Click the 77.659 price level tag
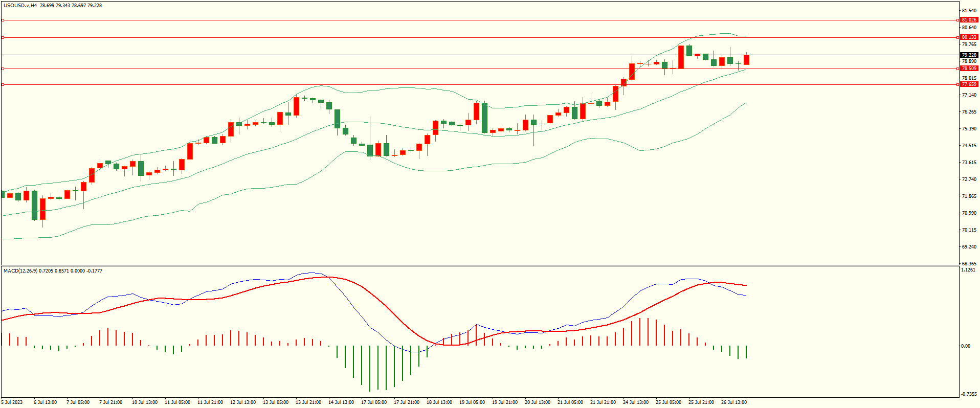The height and width of the screenshot is (408, 980). pos(969,84)
